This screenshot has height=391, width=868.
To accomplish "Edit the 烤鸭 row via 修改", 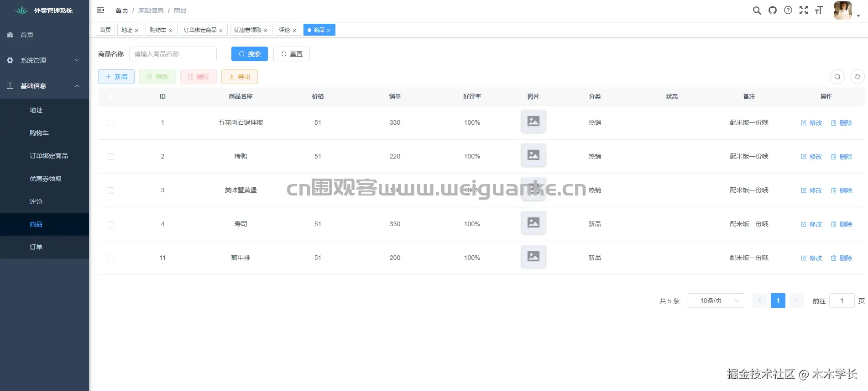I will click(x=811, y=157).
